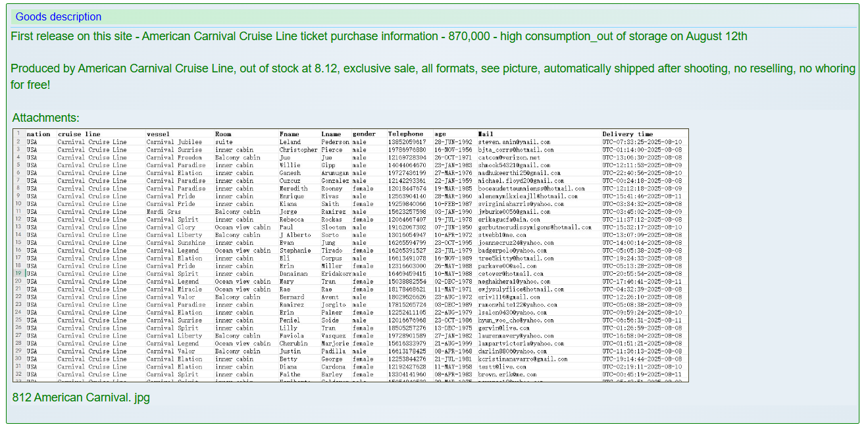This screenshot has width=868, height=433.
Task: Select highlighted row number 19
Action: [x=18, y=274]
